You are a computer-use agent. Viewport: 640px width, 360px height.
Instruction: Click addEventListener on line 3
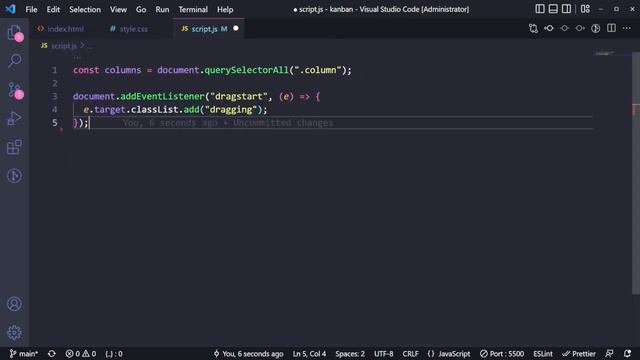[162, 96]
